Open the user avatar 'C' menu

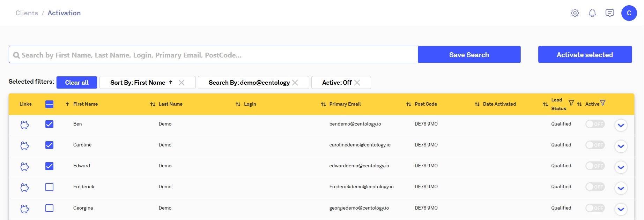tap(629, 13)
